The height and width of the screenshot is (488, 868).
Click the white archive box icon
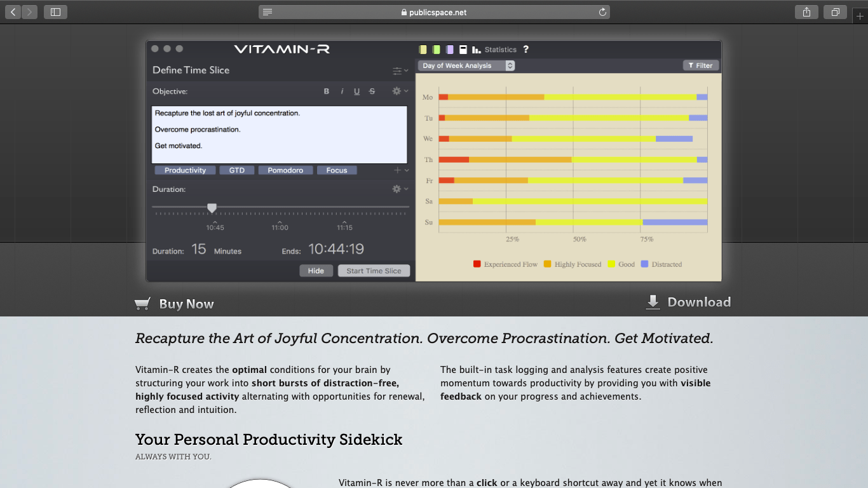[463, 50]
